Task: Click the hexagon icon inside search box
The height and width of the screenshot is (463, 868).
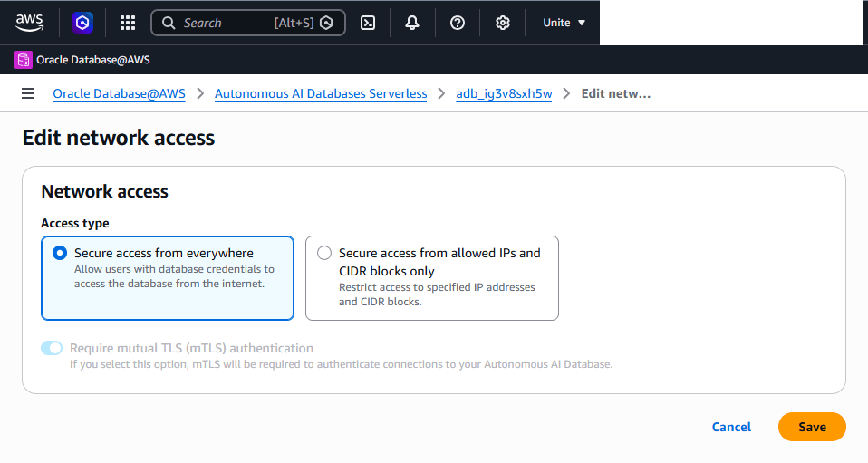Action: (x=326, y=23)
